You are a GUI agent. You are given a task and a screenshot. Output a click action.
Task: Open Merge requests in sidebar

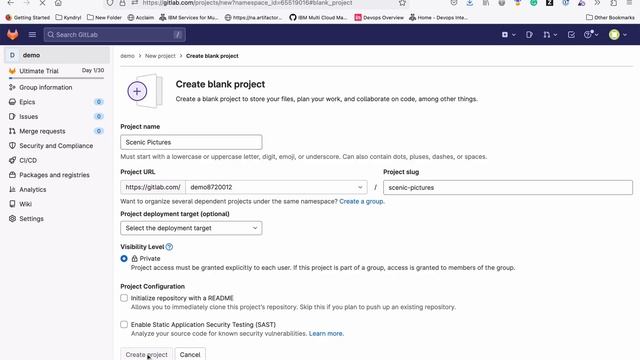42,131
